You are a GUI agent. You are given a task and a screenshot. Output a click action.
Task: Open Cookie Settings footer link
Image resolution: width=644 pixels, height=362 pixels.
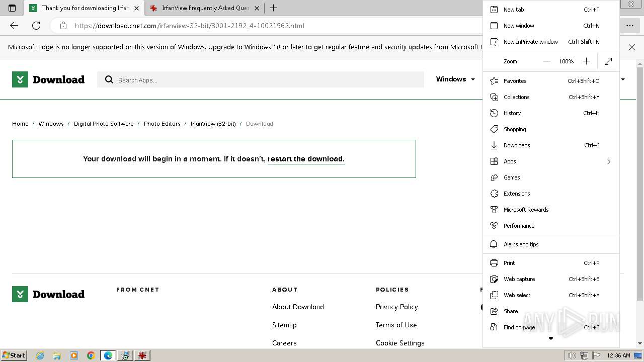(x=400, y=343)
